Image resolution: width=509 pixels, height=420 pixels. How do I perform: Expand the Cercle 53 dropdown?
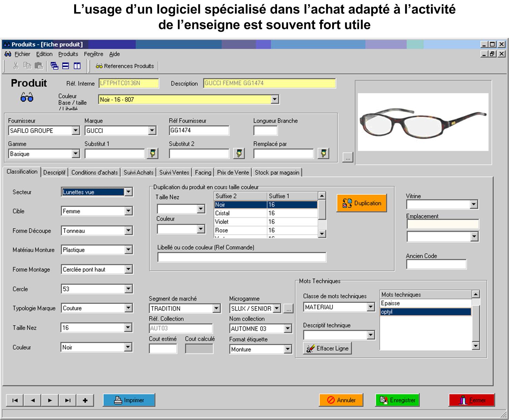tap(128, 289)
